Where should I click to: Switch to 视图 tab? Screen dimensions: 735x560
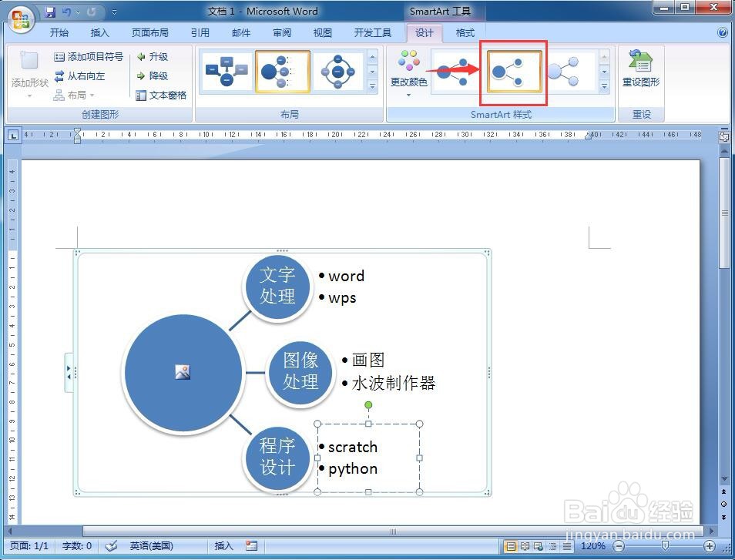click(x=323, y=32)
